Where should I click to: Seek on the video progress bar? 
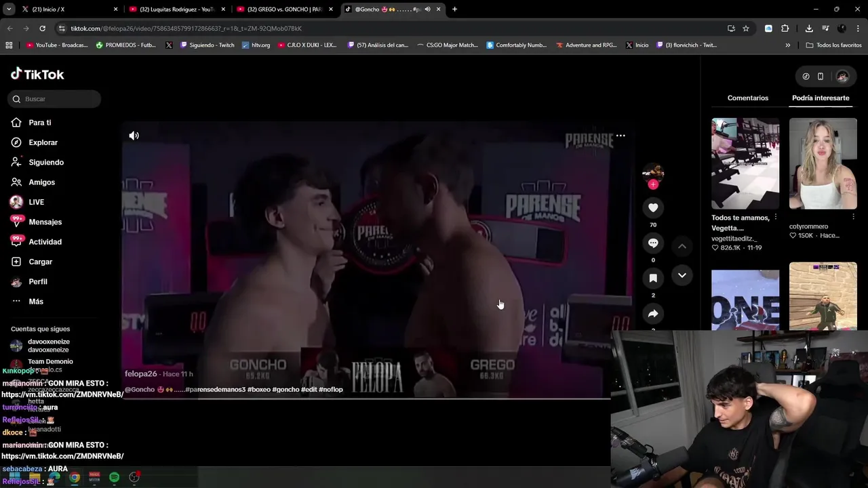click(x=366, y=399)
